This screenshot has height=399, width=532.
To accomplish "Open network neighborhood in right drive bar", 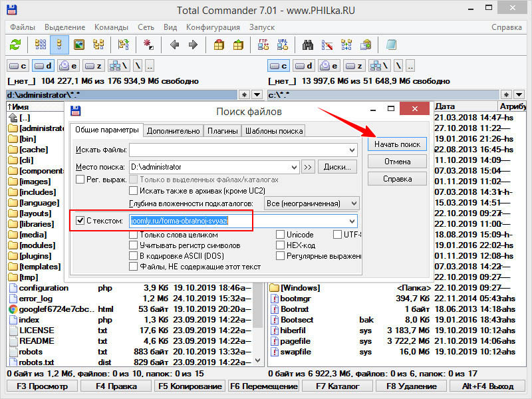I will coord(380,66).
